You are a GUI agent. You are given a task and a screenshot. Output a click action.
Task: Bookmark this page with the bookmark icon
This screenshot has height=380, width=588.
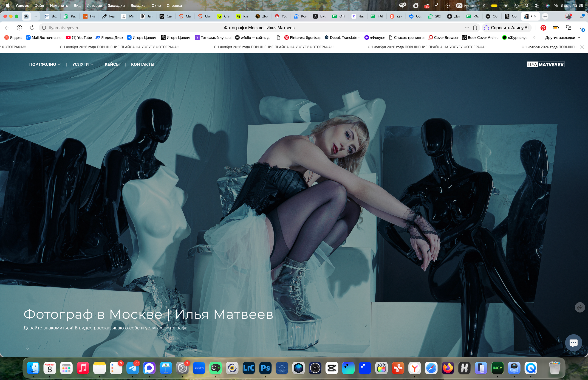475,28
